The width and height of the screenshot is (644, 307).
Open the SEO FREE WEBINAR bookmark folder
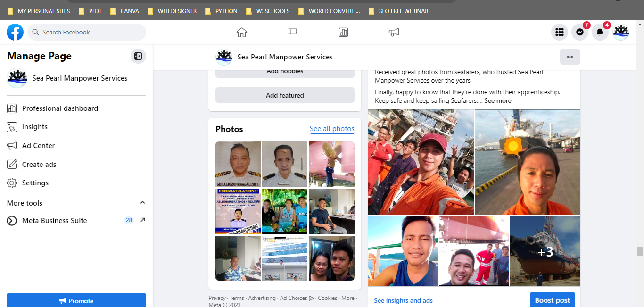pos(399,11)
